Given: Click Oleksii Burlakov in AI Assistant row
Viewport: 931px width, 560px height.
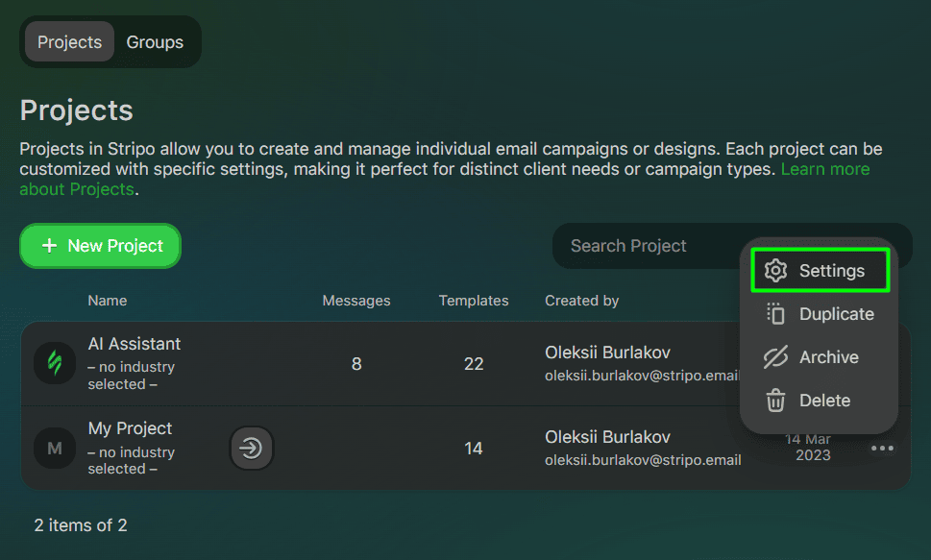Looking at the screenshot, I should pyautogui.click(x=607, y=353).
